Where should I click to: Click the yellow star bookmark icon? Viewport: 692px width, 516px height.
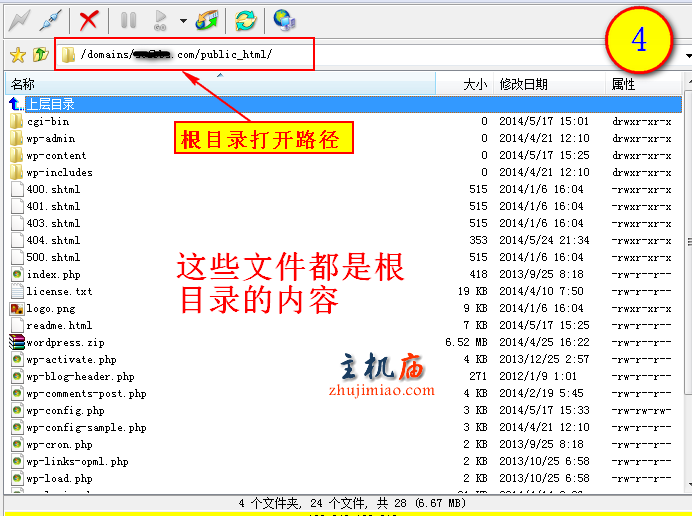[18, 55]
